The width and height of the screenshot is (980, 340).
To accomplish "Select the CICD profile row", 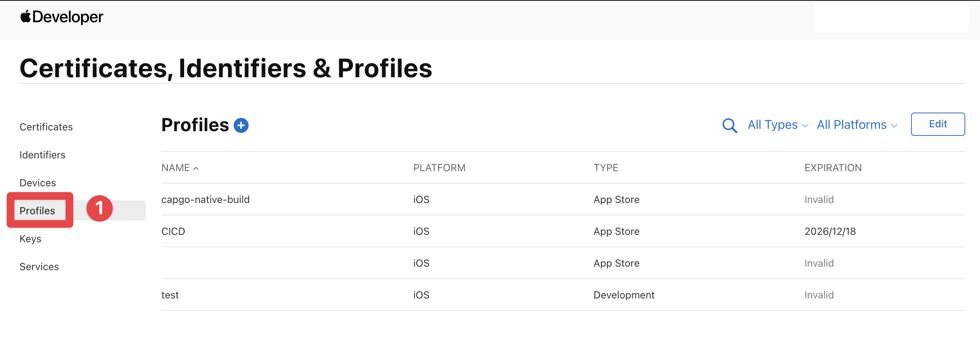I will pos(174,231).
